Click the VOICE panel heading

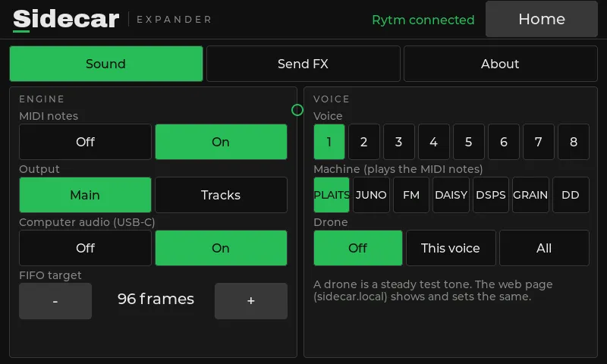(x=332, y=99)
